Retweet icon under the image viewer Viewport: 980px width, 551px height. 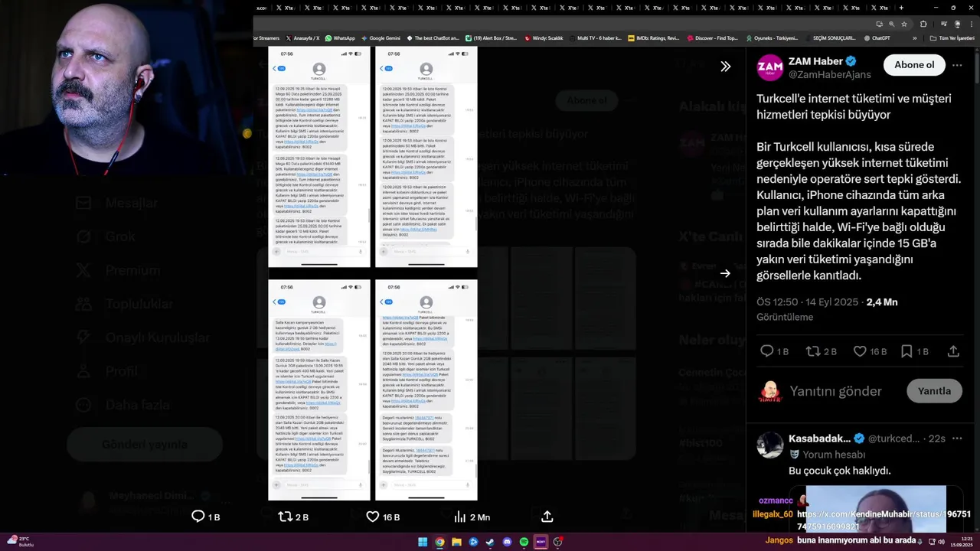click(x=292, y=517)
